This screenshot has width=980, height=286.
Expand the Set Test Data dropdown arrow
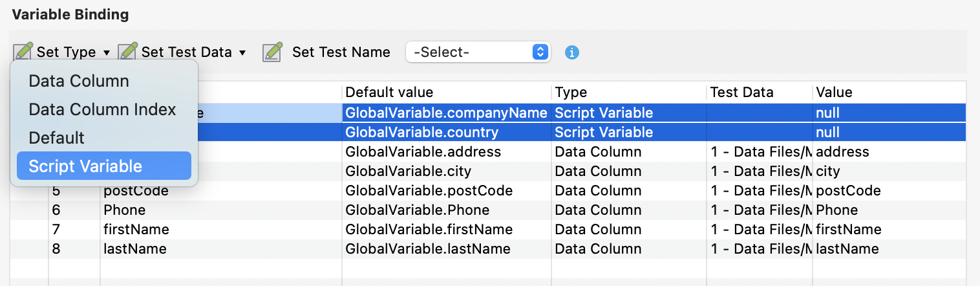242,52
